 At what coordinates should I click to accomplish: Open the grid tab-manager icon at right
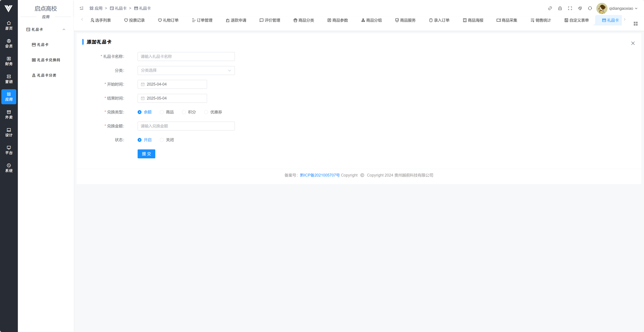[635, 24]
